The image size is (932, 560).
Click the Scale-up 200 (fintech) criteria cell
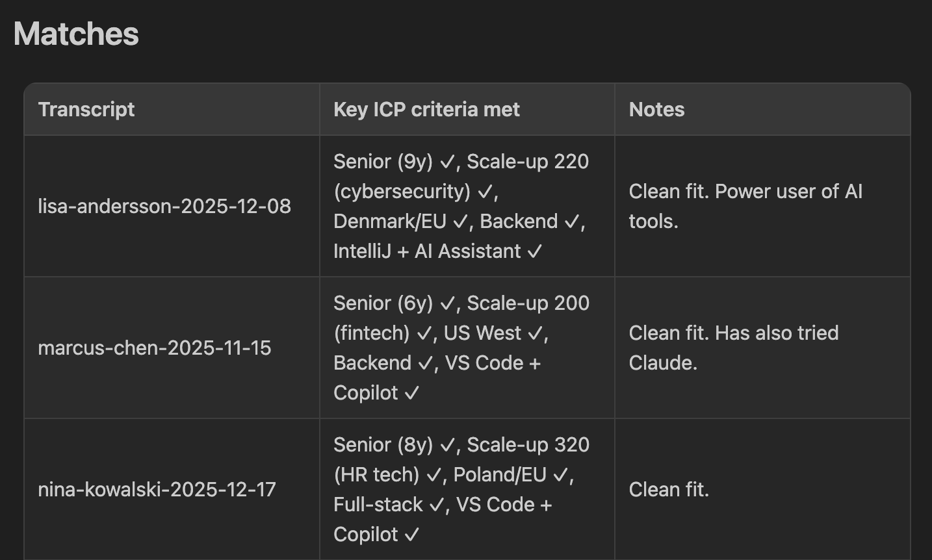(x=467, y=348)
